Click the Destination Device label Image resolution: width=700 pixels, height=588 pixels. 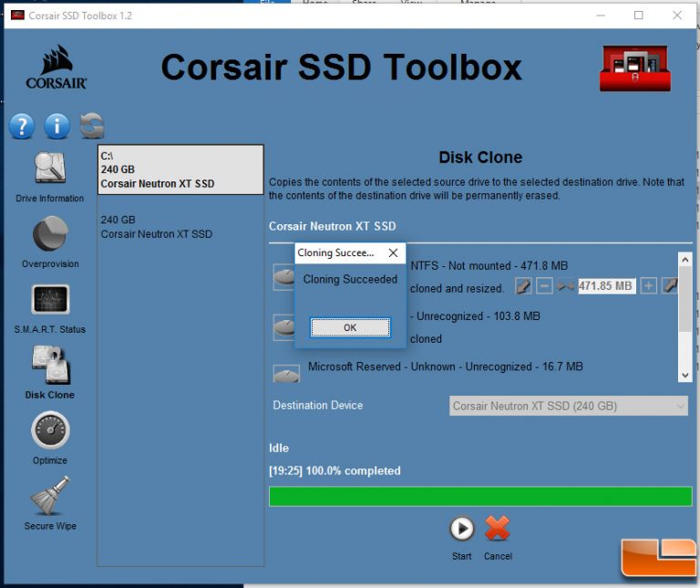tap(318, 406)
